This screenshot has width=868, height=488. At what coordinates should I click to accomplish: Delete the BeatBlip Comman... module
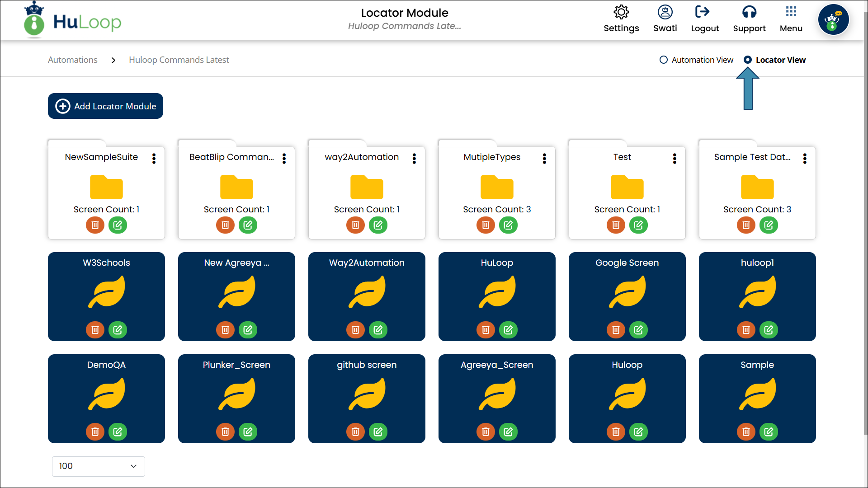point(225,225)
